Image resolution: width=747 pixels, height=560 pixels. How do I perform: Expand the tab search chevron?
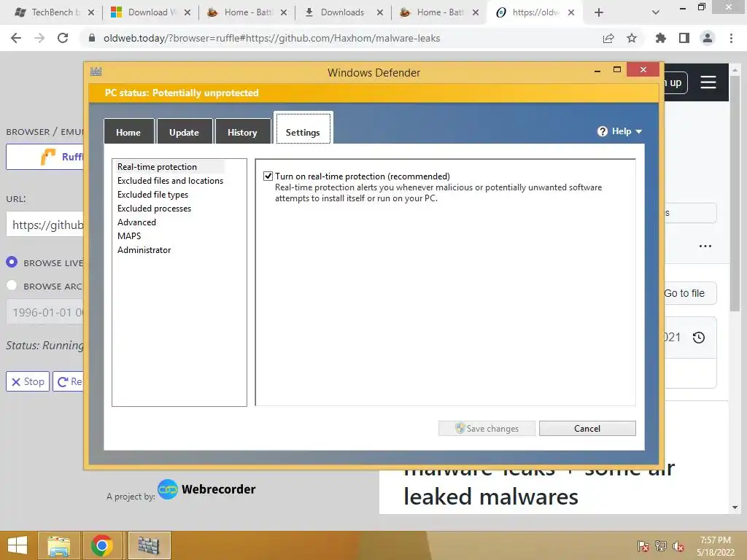click(x=656, y=12)
